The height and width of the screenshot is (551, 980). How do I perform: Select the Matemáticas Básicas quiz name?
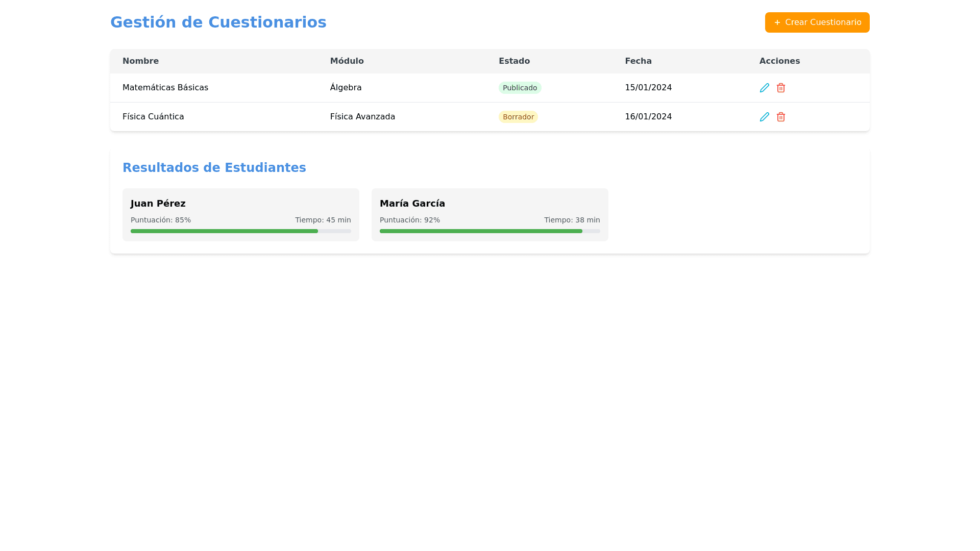165,88
